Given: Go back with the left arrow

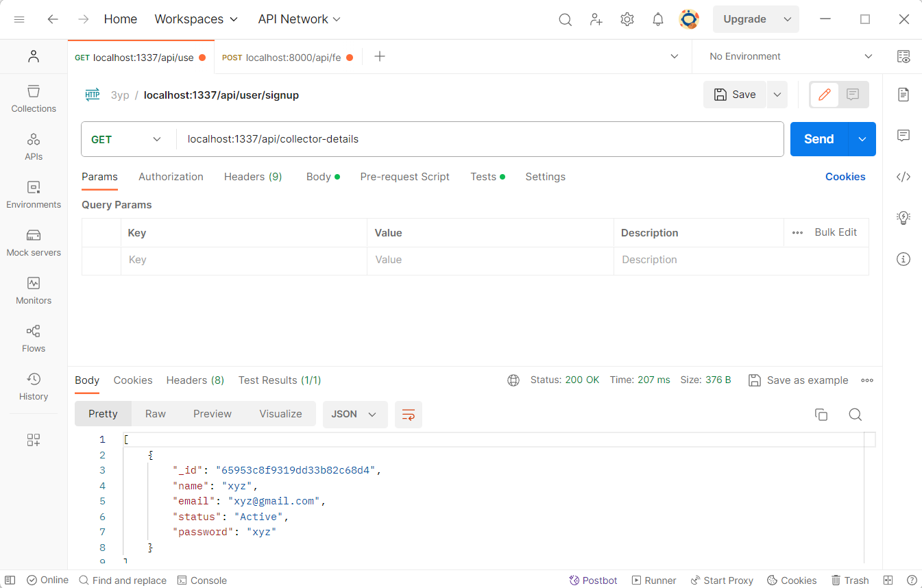Looking at the screenshot, I should pos(53,19).
